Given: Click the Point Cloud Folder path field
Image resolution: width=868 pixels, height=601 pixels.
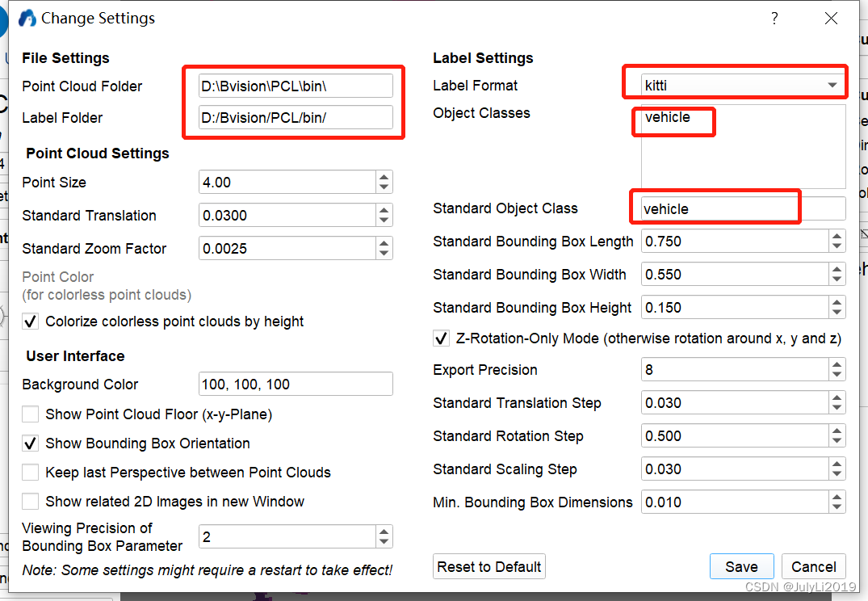Looking at the screenshot, I should (x=296, y=86).
